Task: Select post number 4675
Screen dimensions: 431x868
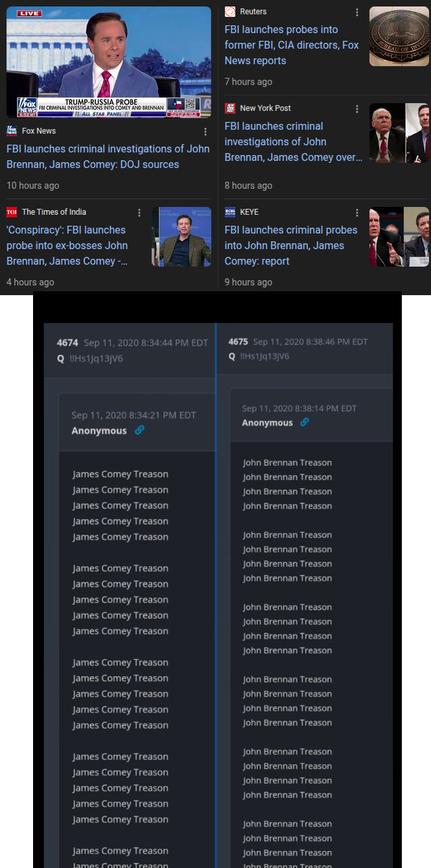Action: (x=239, y=342)
